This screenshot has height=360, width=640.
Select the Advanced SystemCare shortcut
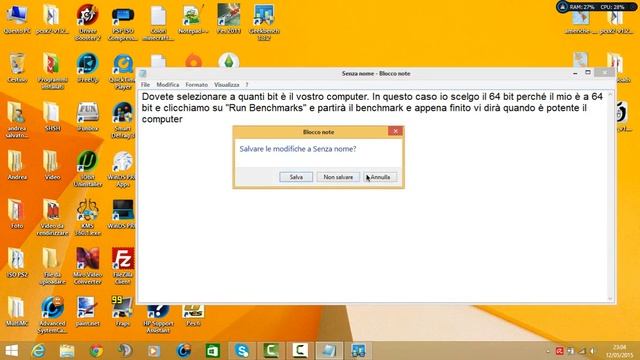52,315
